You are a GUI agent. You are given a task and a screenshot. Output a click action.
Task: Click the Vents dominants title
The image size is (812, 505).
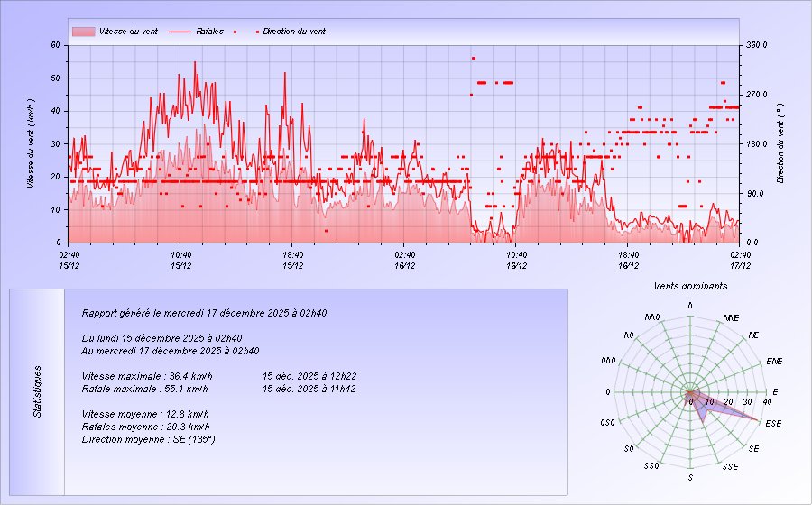pos(690,286)
